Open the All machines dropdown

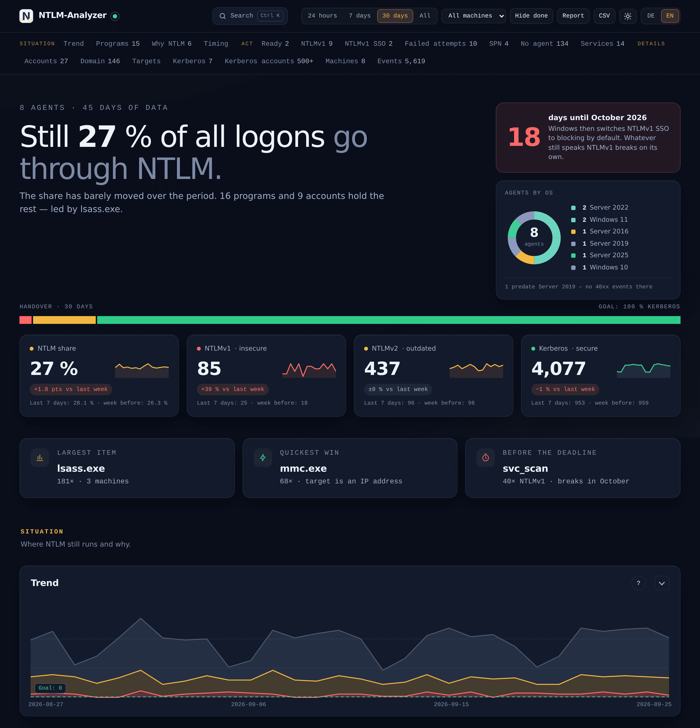point(473,16)
